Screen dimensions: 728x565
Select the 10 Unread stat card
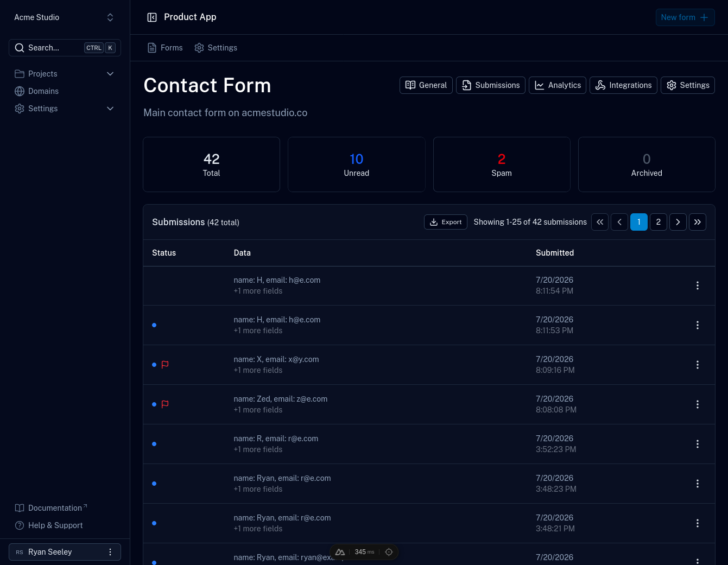pos(356,164)
